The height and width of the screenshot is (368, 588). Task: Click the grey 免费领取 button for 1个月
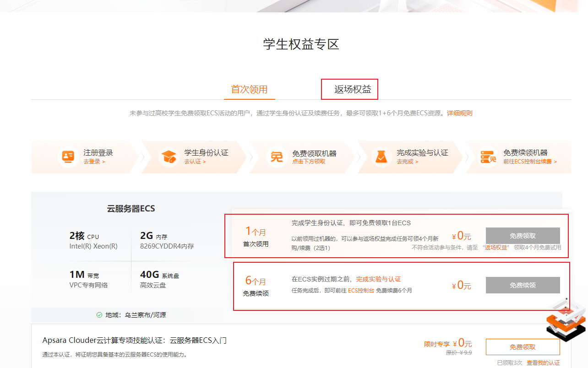point(523,236)
